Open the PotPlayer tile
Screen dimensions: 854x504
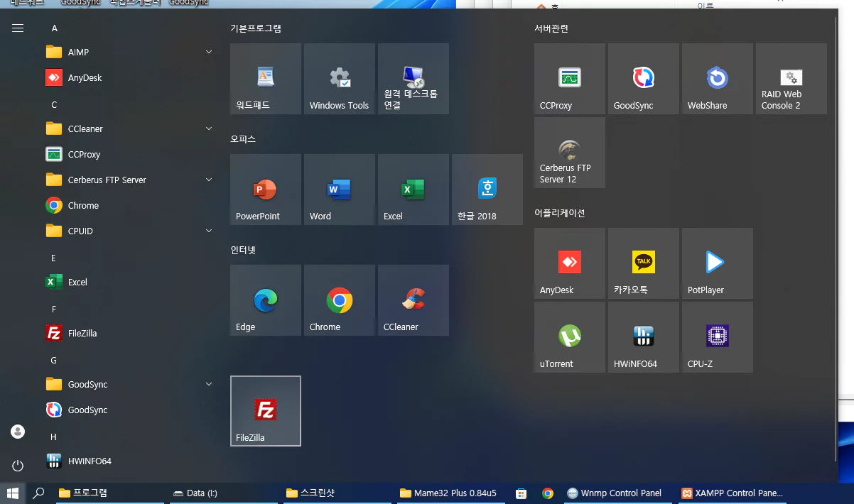coord(718,263)
